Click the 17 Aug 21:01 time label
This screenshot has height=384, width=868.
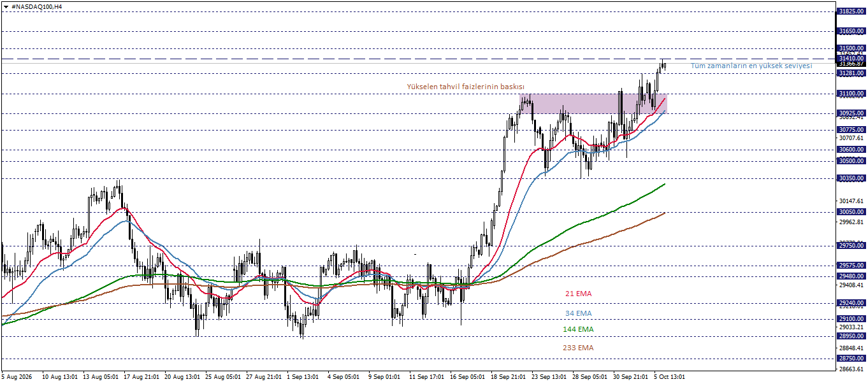tap(142, 377)
